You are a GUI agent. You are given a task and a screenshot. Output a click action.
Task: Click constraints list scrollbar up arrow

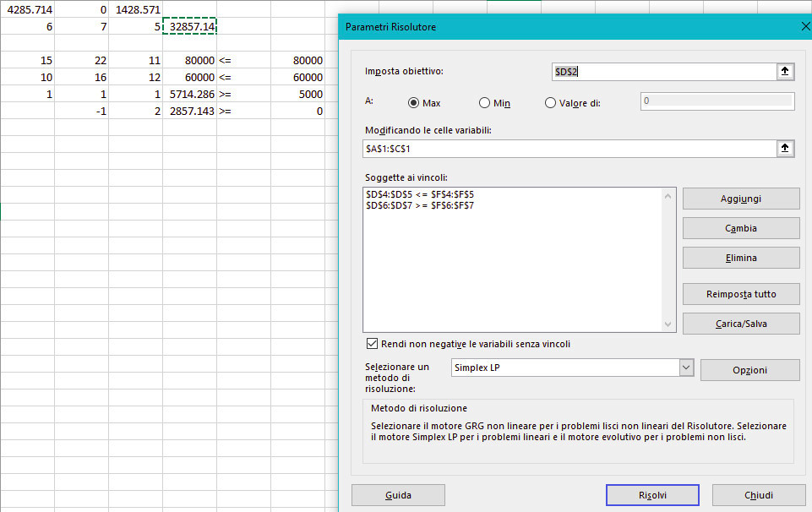[x=668, y=196]
